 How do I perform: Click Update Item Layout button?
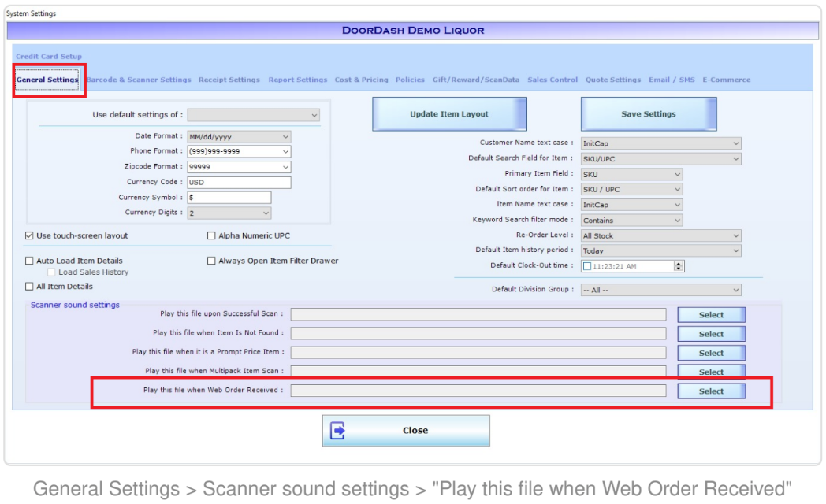pos(449,113)
